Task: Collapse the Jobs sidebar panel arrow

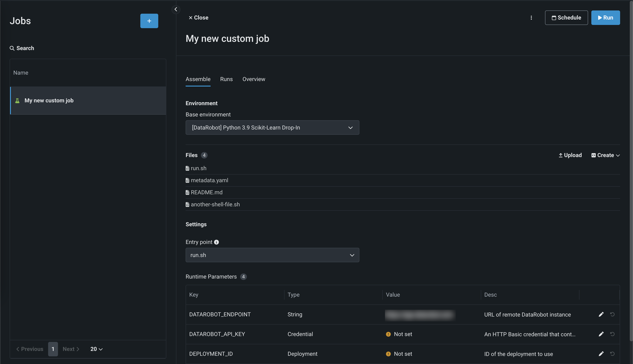Action: click(176, 9)
